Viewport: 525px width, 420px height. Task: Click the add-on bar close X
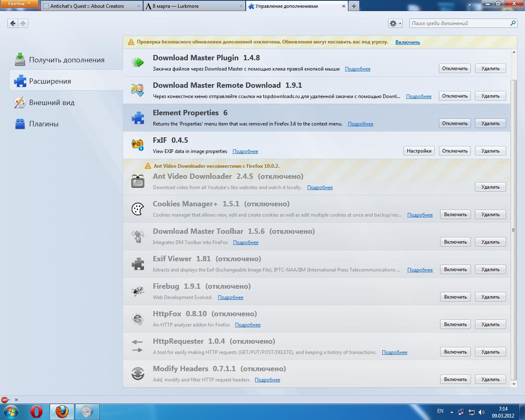(16, 400)
